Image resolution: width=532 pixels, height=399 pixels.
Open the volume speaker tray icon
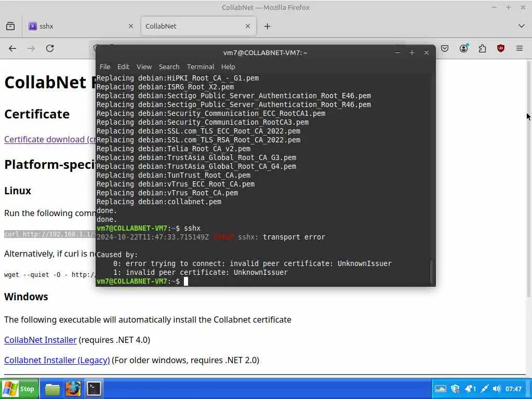pyautogui.click(x=497, y=389)
